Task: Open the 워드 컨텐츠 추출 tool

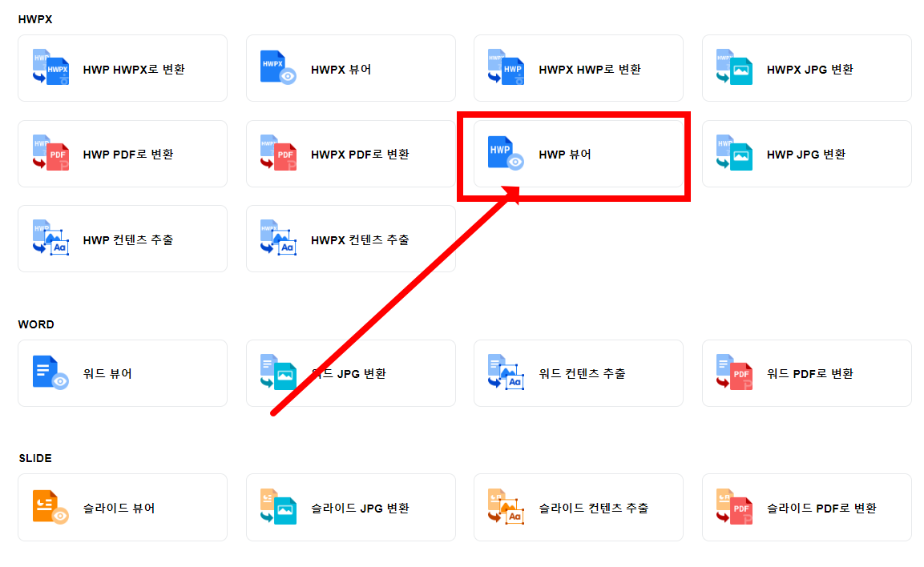Action: [578, 372]
